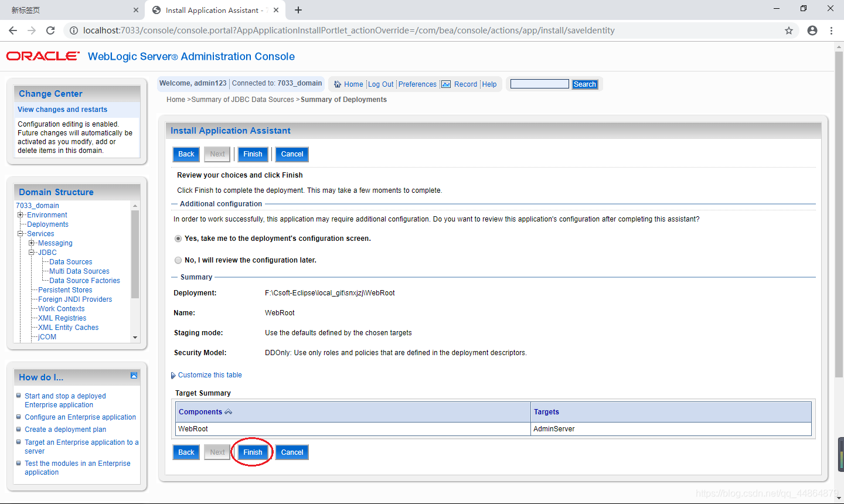Click the bottom Finish button
The image size is (844, 504).
pos(253,452)
